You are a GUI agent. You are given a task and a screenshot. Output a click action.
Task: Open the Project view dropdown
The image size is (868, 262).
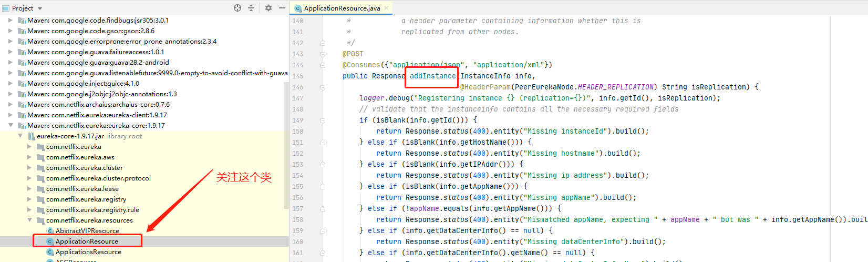[x=40, y=8]
